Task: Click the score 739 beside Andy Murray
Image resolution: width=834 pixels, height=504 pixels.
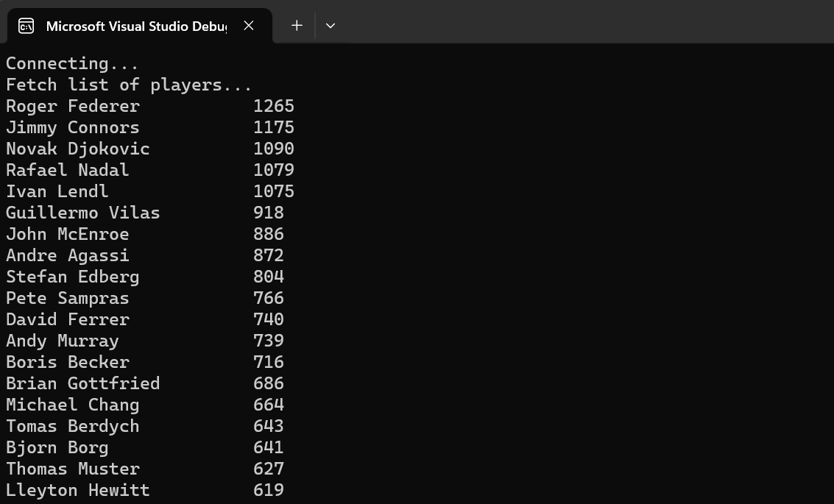Action: click(268, 341)
